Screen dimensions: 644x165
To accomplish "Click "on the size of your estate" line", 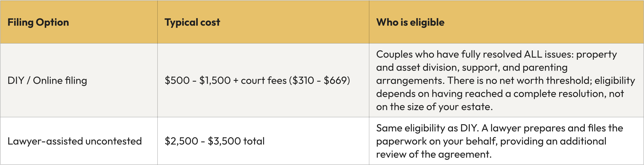I will (434, 107).
